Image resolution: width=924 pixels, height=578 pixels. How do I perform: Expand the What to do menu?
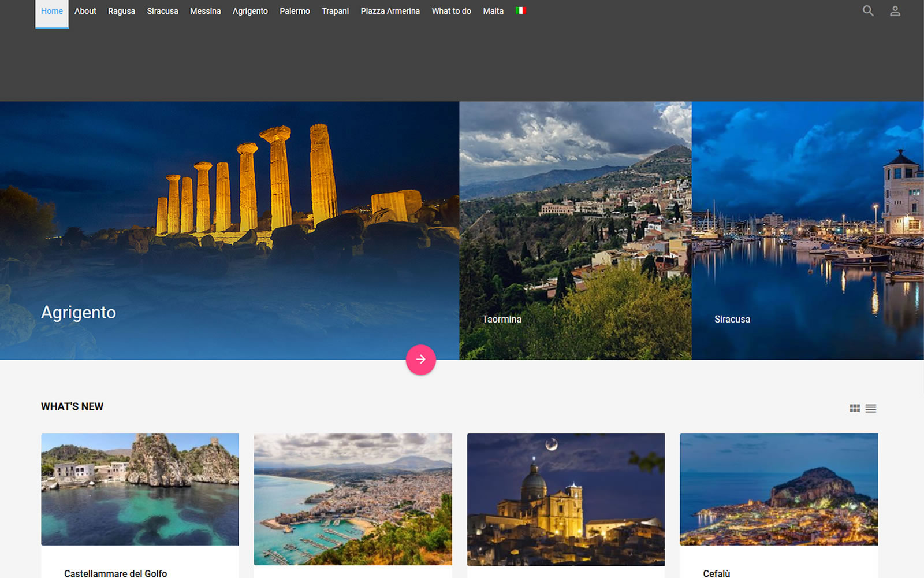(x=451, y=12)
